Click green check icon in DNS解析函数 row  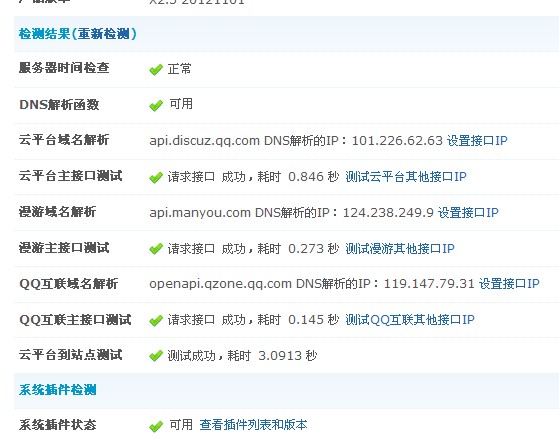click(x=156, y=106)
